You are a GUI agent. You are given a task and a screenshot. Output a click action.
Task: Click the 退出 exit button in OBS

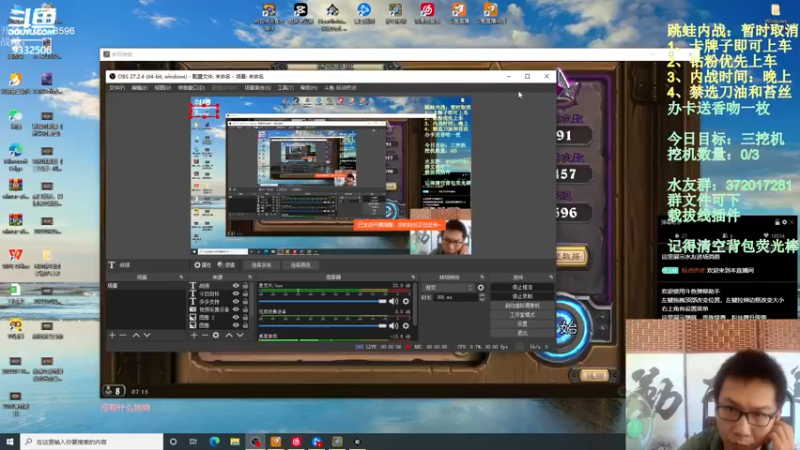pos(522,333)
